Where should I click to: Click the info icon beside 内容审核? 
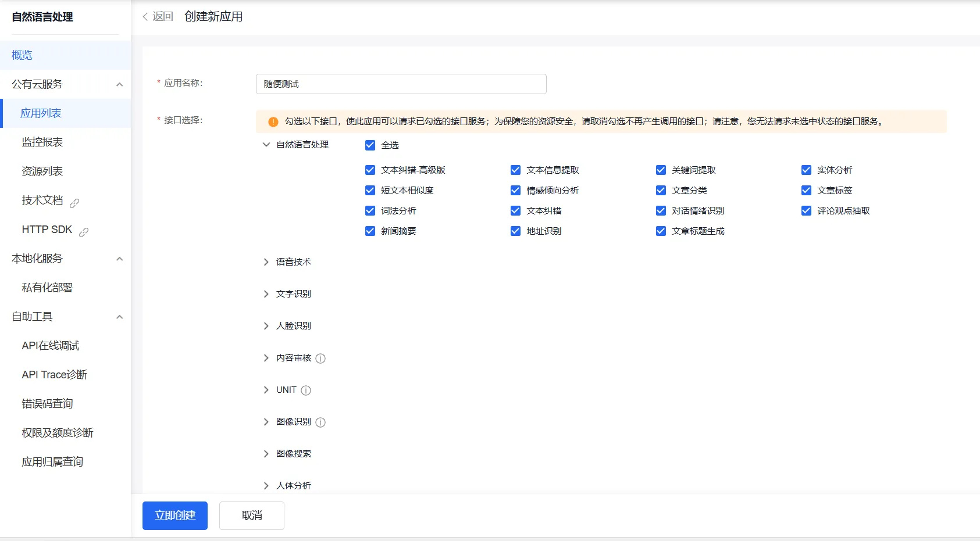[x=320, y=359]
